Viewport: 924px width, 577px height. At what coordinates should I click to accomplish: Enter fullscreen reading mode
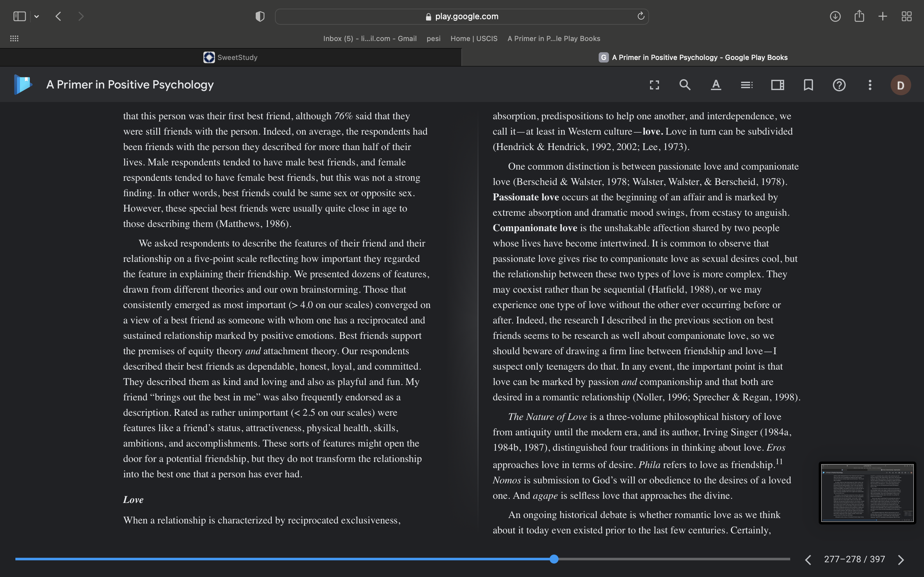tap(654, 85)
